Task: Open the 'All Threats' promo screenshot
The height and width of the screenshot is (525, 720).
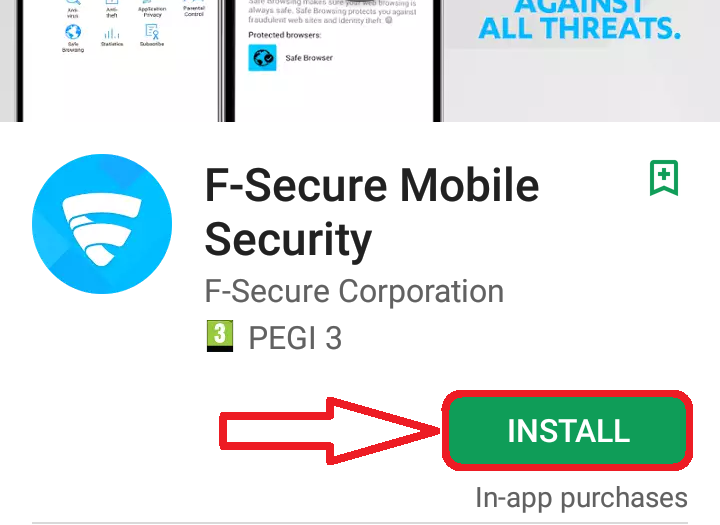Action: pyautogui.click(x=582, y=61)
